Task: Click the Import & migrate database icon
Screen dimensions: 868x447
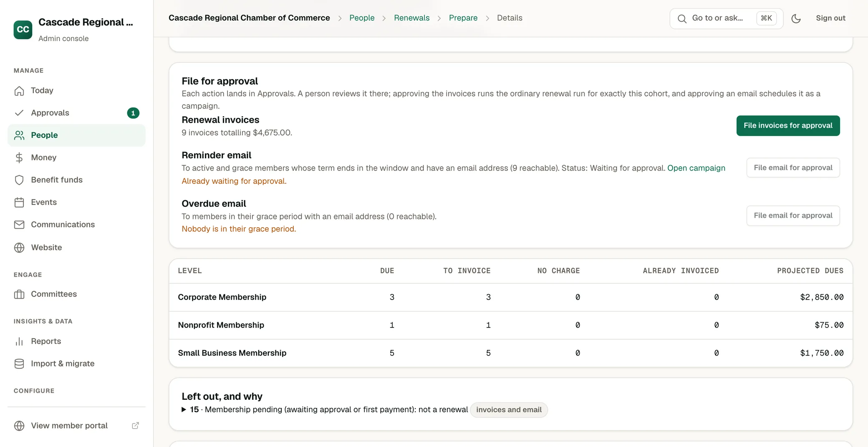Action: click(19, 363)
